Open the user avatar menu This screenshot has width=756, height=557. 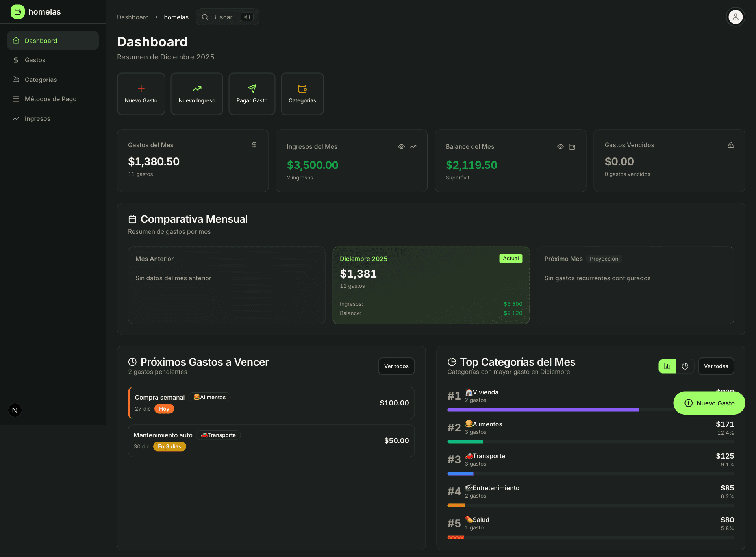coord(736,17)
